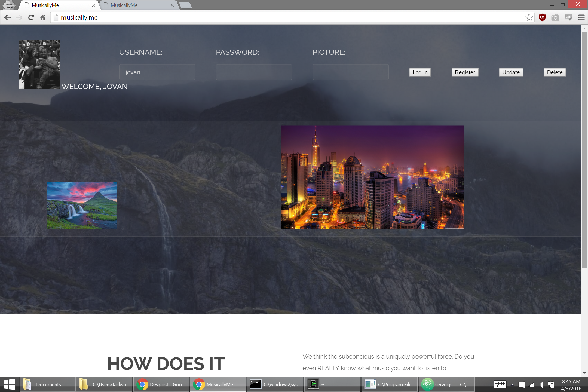
Task: Select the waterfall landscape thumbnail
Action: click(82, 206)
